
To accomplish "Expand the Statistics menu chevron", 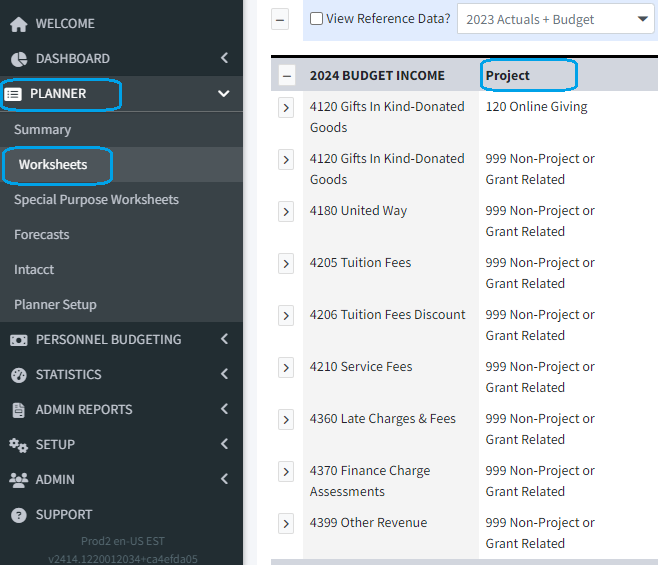I will pyautogui.click(x=225, y=374).
